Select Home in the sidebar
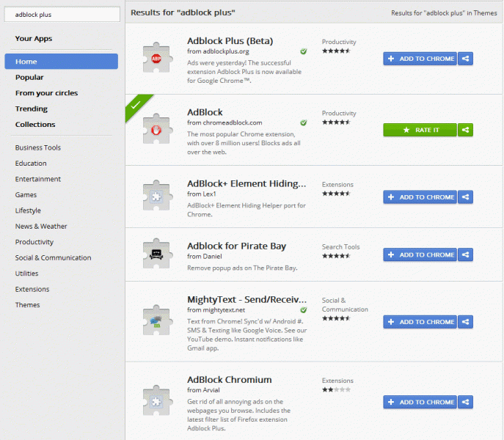 coord(62,62)
